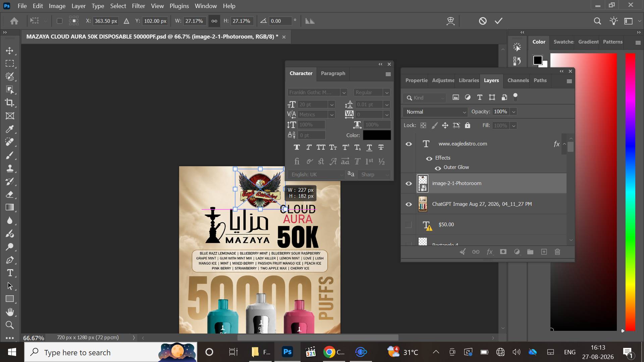Screen dimensions: 644x362
Task: Switch to the Channels tab
Action: [x=518, y=80]
